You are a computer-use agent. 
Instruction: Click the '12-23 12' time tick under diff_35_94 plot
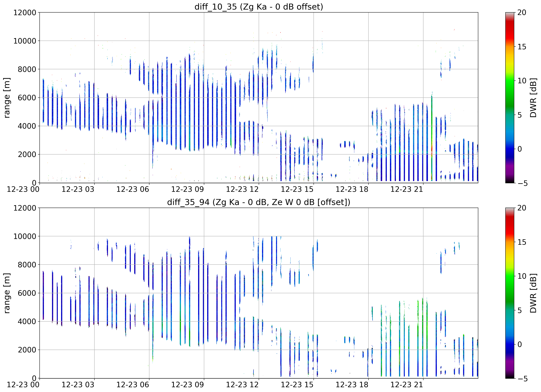pos(242,385)
